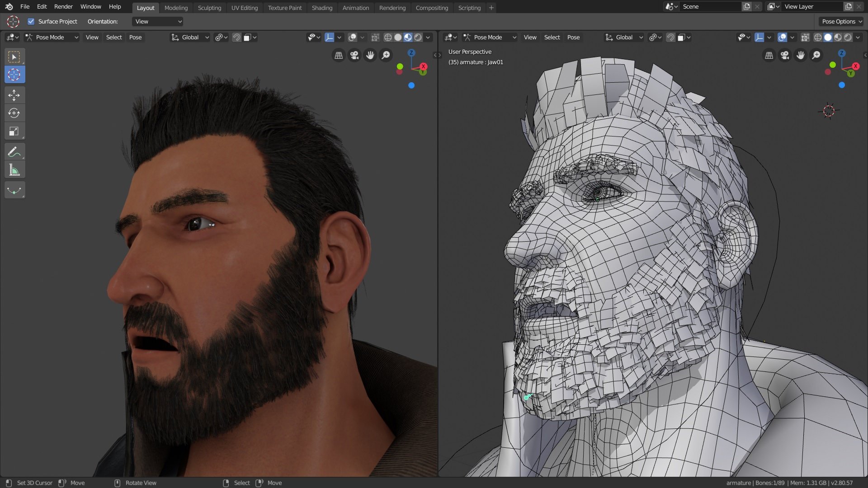Click the Viewport Shading wireframe icon
868x488 pixels.
(x=388, y=37)
